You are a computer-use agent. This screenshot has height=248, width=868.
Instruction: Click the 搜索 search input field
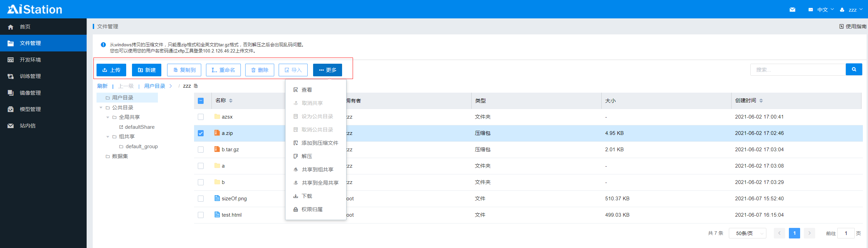click(x=797, y=69)
